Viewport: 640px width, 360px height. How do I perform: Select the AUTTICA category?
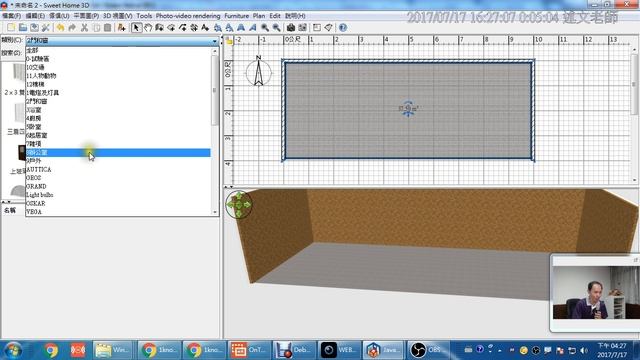(118, 169)
